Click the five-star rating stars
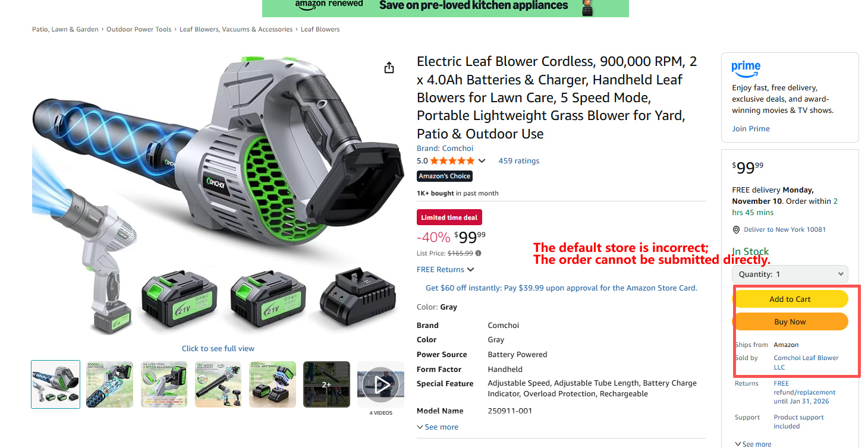 (x=452, y=161)
